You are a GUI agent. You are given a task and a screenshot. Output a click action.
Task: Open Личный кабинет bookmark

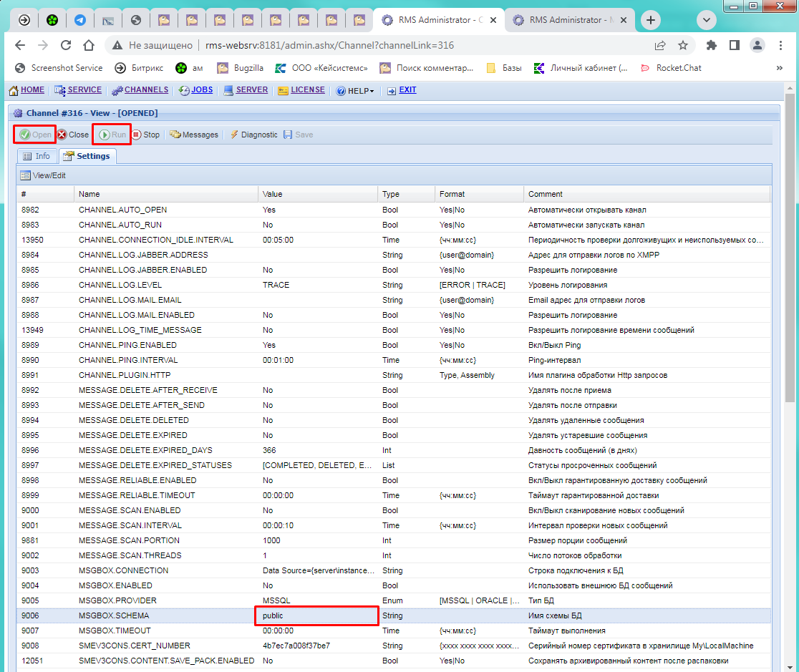[x=581, y=68]
